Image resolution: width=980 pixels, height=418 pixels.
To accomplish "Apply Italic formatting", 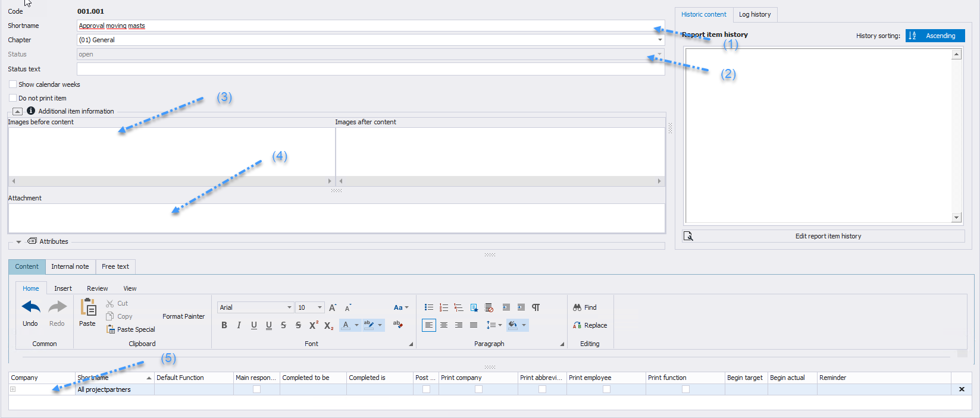I will coord(239,325).
